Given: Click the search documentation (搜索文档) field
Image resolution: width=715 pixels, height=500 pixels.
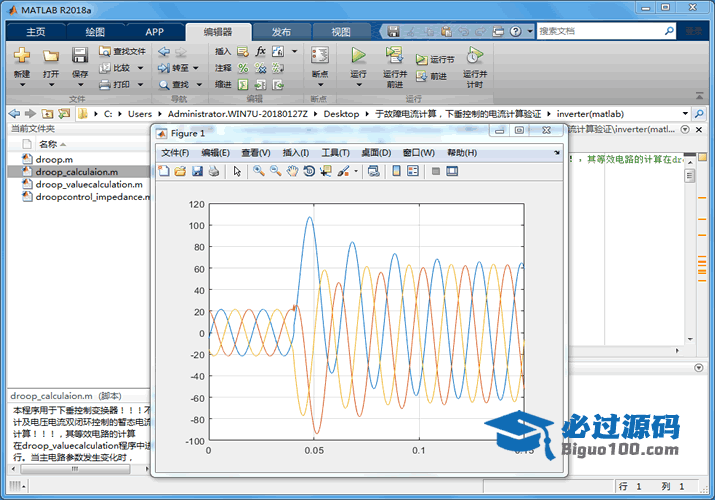Looking at the screenshot, I should (x=600, y=31).
